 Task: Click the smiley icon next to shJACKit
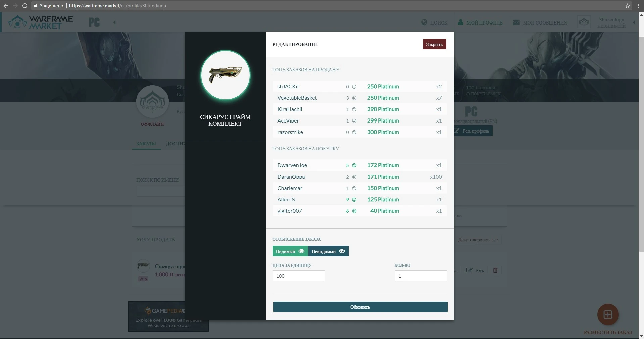(354, 87)
